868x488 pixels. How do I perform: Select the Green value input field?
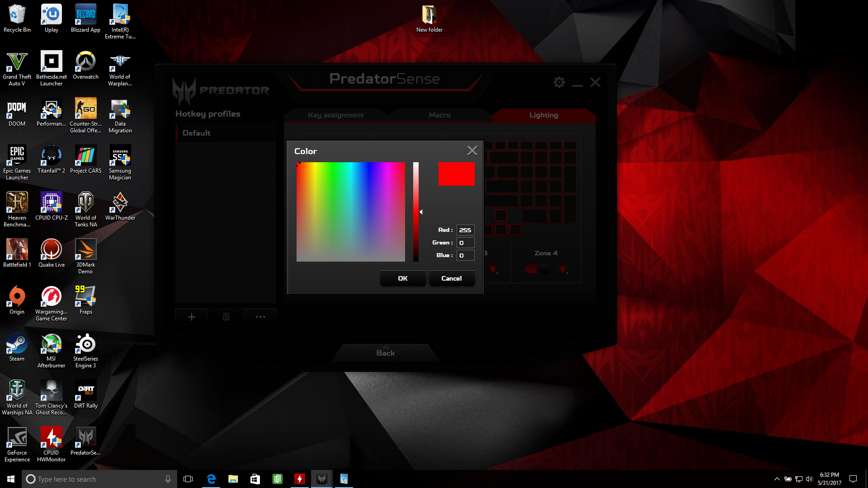[x=465, y=243]
